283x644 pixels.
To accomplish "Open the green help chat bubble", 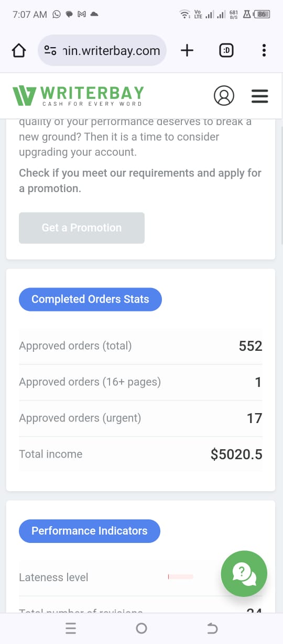I will coord(244,574).
